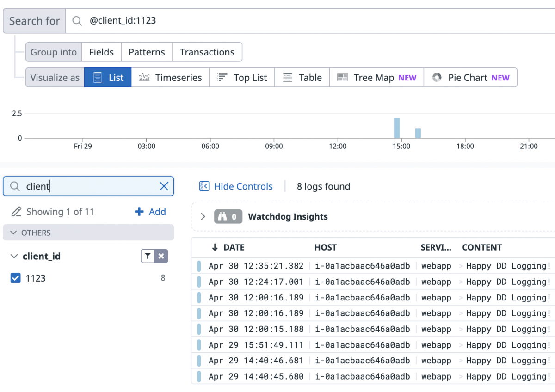555x392 pixels.
Task: Click the histogram bar near 15:00
Action: tap(396, 127)
